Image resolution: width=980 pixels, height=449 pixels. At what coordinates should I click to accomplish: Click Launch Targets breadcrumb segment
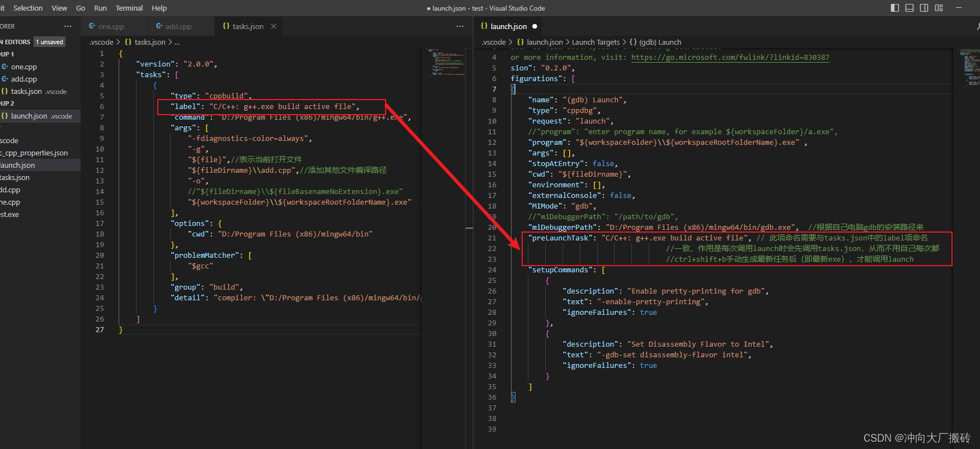pos(595,42)
